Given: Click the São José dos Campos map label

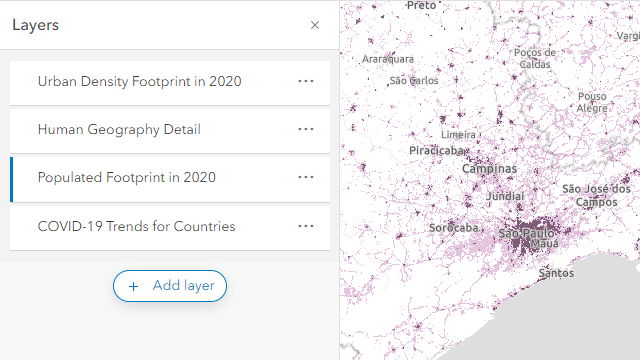Looking at the screenshot, I should coord(596,195).
